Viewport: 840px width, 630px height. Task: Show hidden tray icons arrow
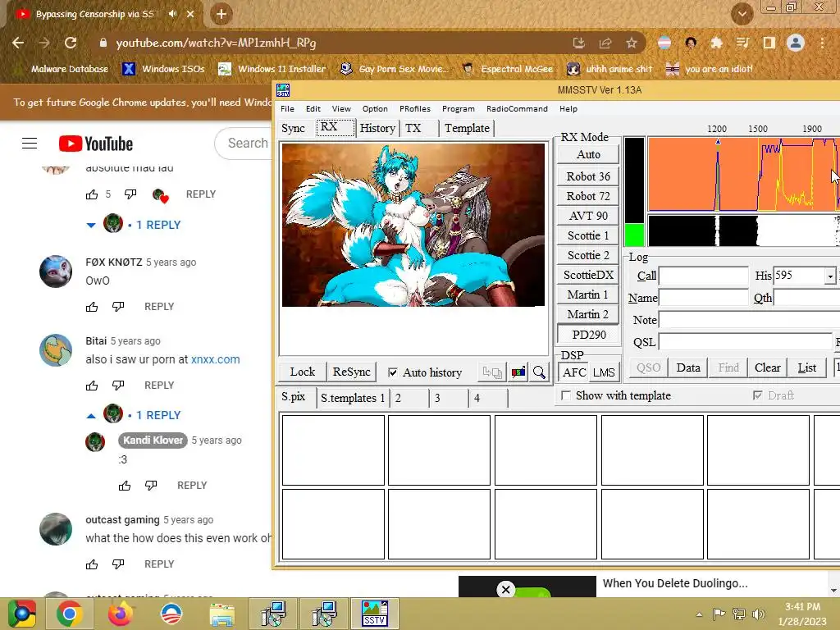click(x=699, y=614)
